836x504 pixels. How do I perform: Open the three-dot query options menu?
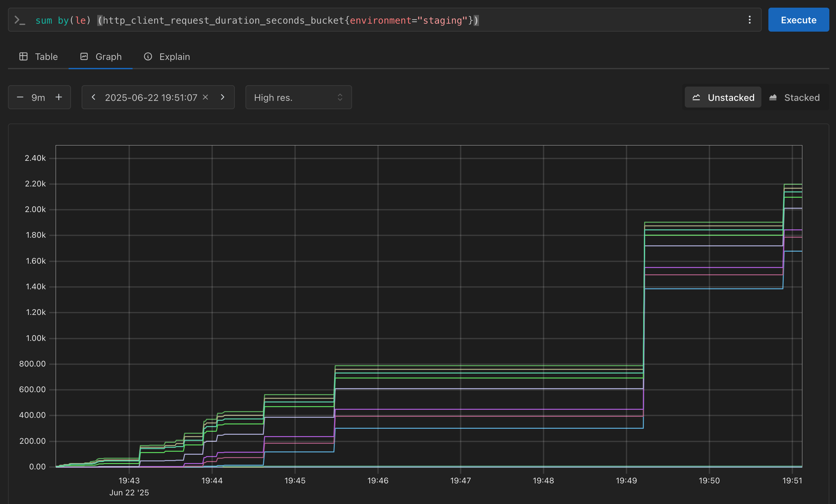click(x=749, y=20)
